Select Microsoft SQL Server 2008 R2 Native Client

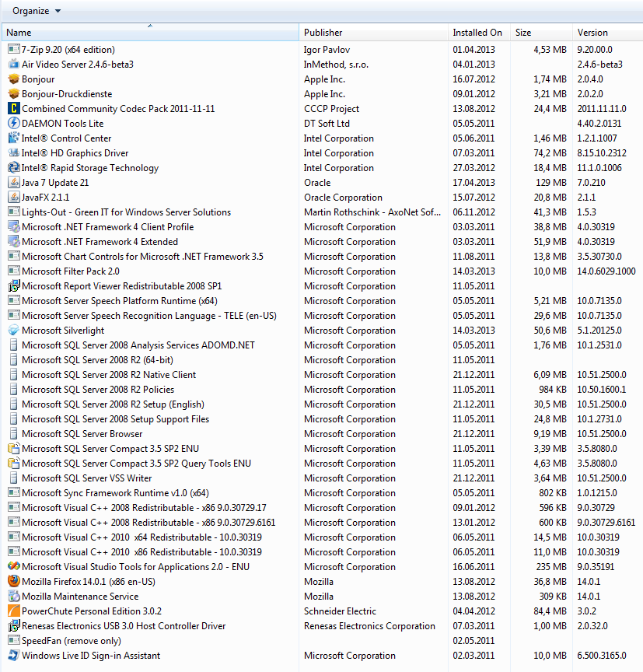tap(109, 375)
